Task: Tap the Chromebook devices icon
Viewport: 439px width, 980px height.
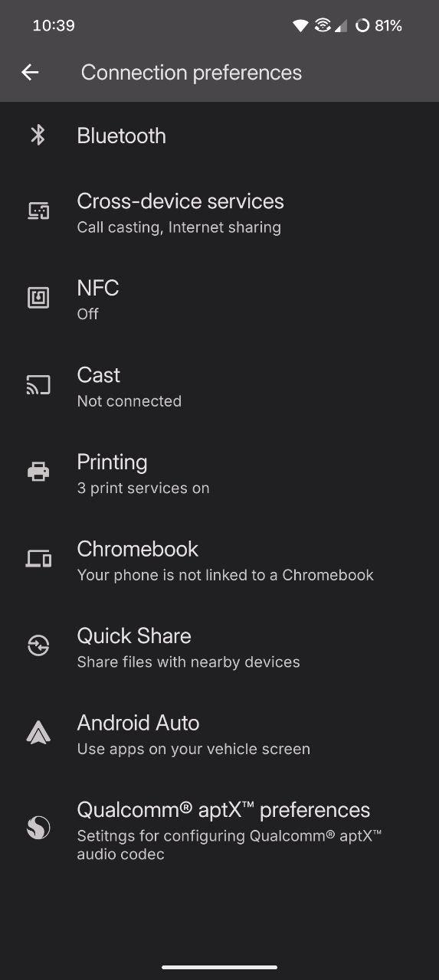Action: click(x=38, y=559)
